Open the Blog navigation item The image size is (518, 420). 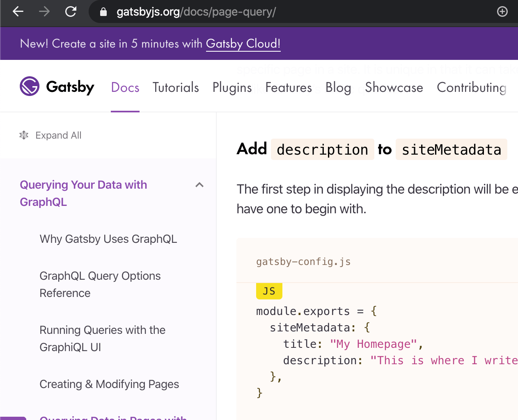338,87
